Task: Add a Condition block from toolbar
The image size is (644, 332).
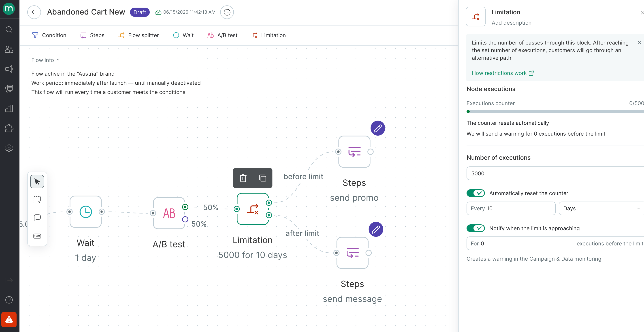Action: click(x=49, y=35)
